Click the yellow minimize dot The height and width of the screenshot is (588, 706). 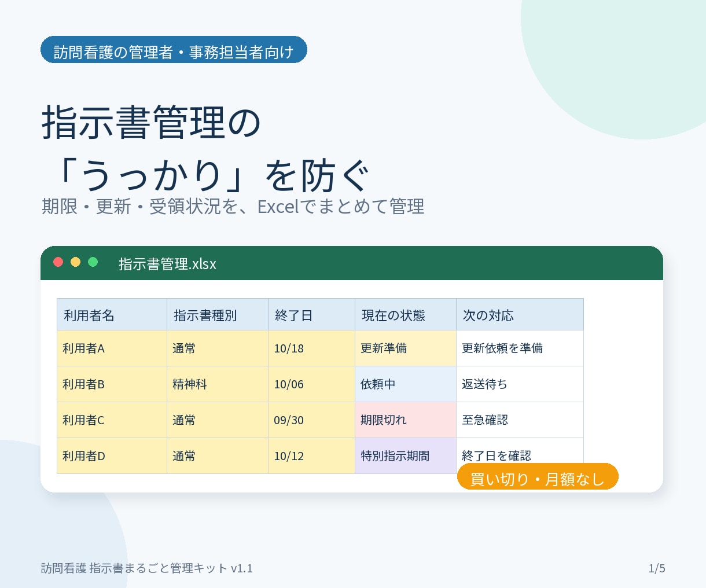[75, 262]
